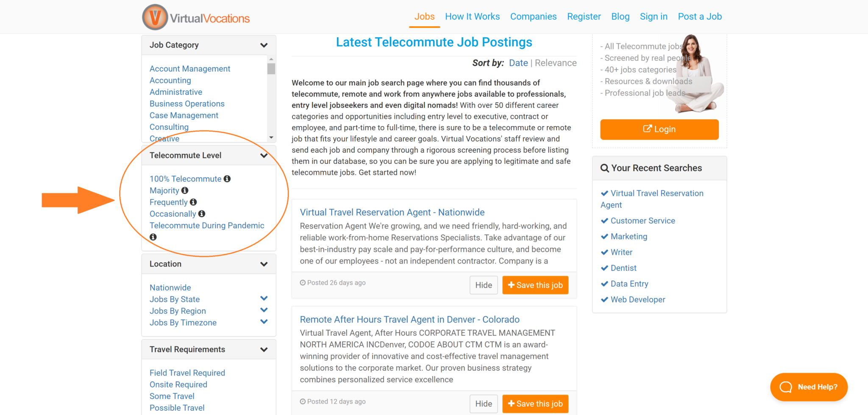
Task: Collapse the Telecommute Level panel chevron
Action: tap(264, 155)
